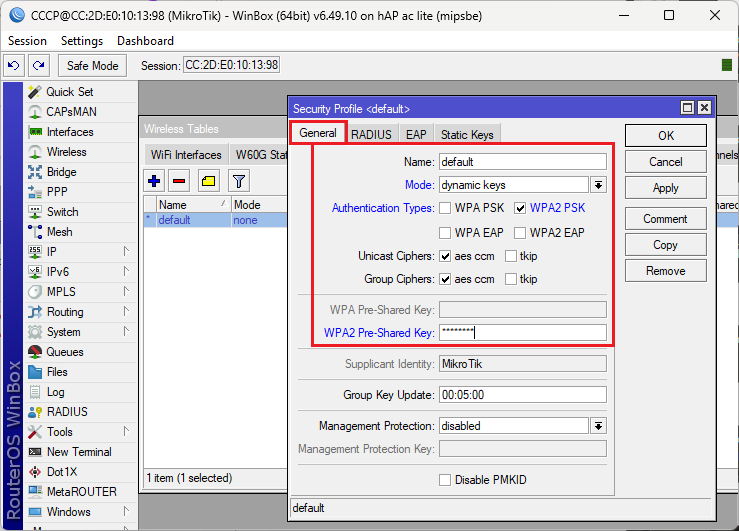Launch New Terminal from sidebar
The image size is (739, 531).
[79, 452]
